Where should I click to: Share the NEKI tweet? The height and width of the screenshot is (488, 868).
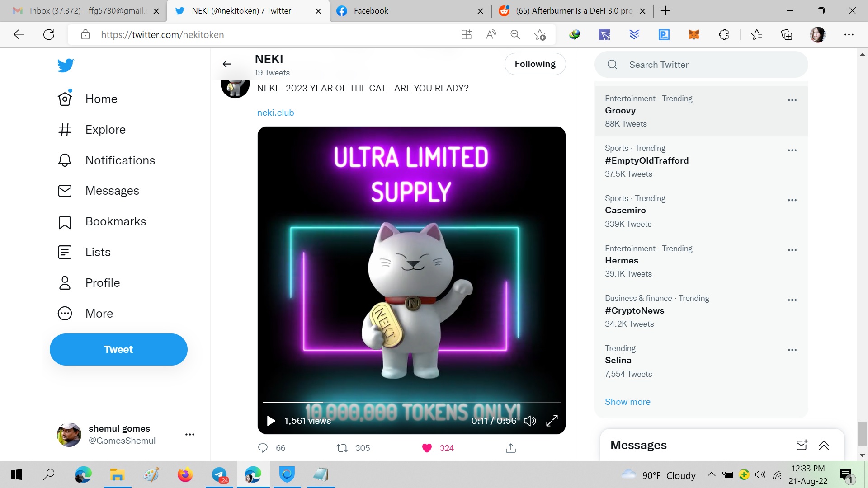(511, 448)
